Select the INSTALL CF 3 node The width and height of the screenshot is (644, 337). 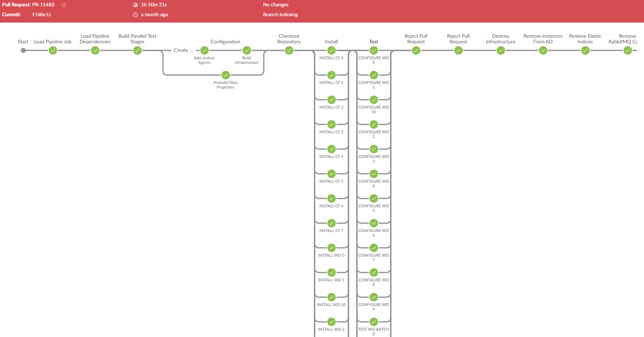[332, 124]
